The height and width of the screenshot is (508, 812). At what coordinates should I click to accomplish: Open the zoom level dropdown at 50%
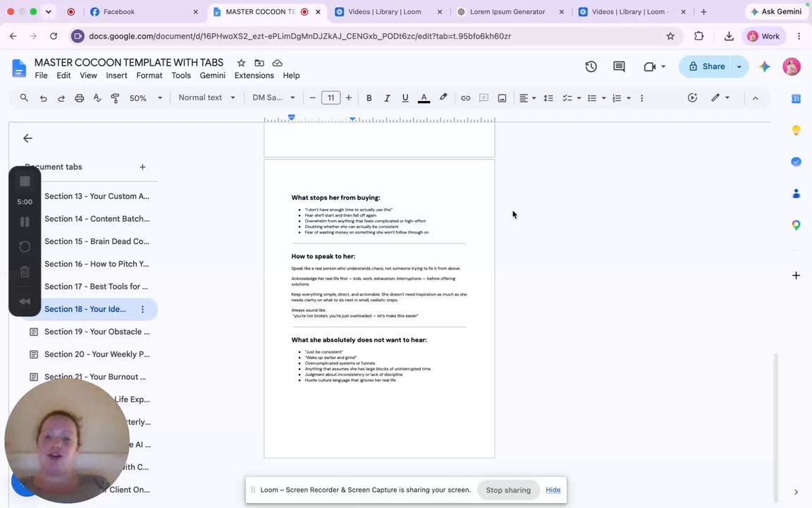click(x=146, y=98)
